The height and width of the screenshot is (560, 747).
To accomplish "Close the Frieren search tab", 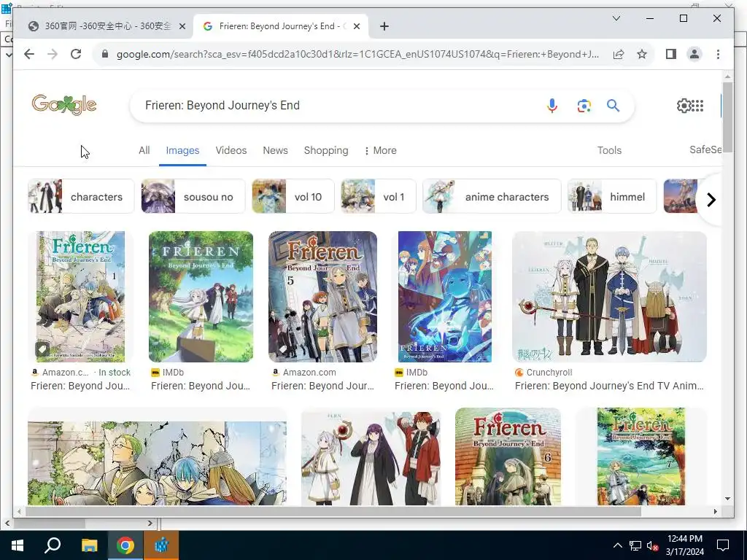I will (x=356, y=26).
